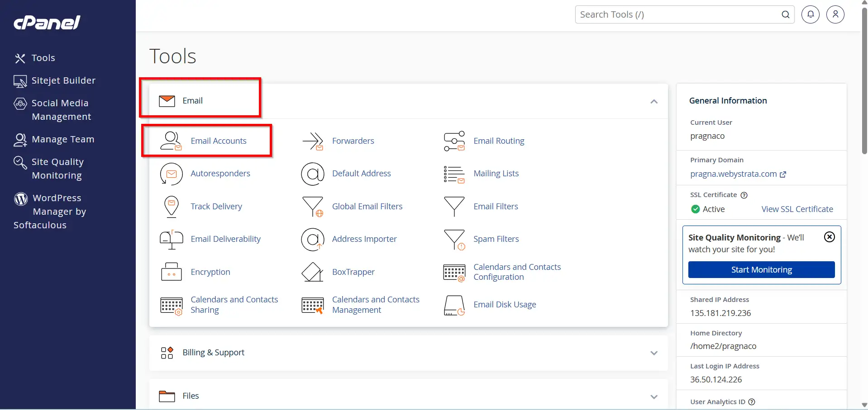868x410 pixels.
Task: Open Site Quality Monitoring sidebar item
Action: 57,169
